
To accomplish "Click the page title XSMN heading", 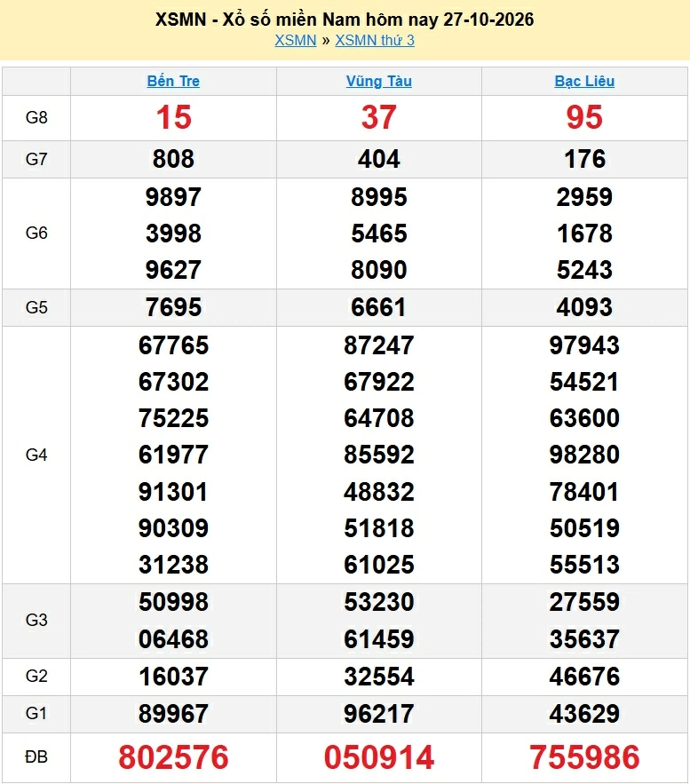I will 345,20.
